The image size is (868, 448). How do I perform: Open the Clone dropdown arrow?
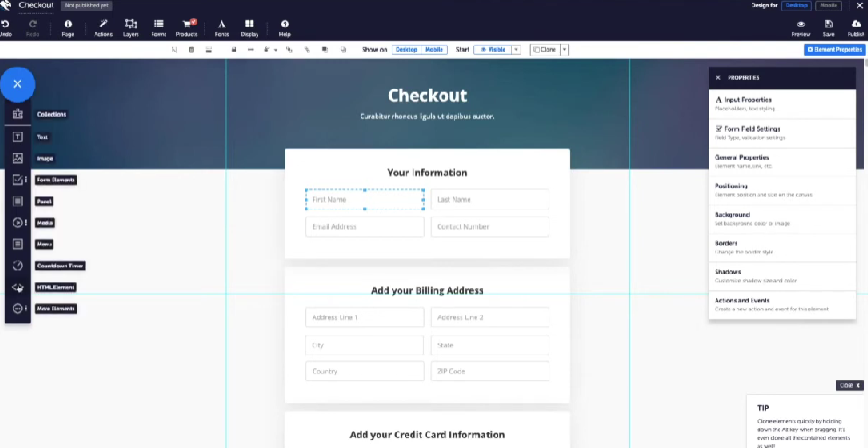coord(564,50)
